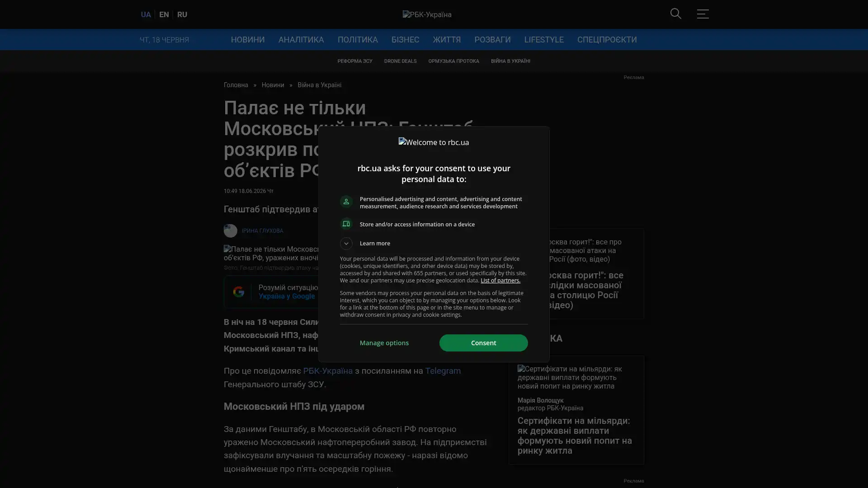868x488 pixels.
Task: Open the hamburger menu icon
Action: click(x=703, y=14)
